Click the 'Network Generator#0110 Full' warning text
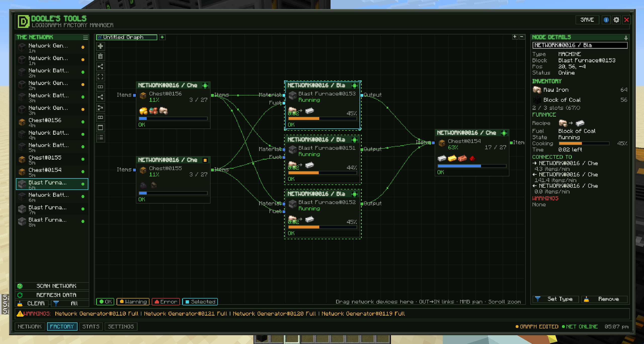 coord(97,314)
